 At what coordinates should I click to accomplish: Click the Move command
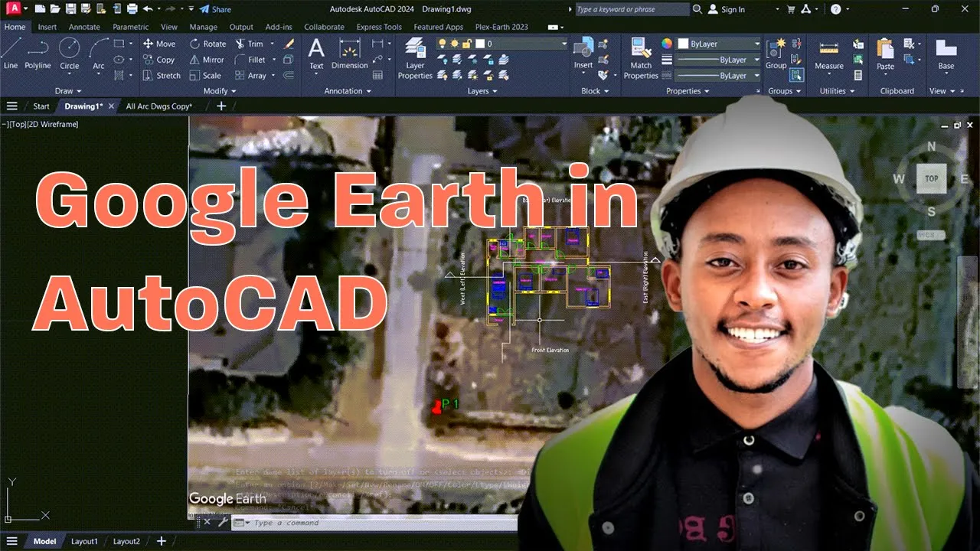pyautogui.click(x=159, y=44)
